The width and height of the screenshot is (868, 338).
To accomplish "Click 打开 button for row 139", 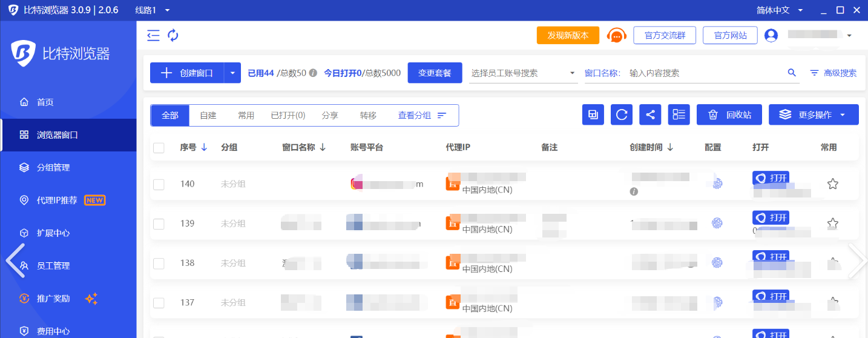I will [x=771, y=217].
